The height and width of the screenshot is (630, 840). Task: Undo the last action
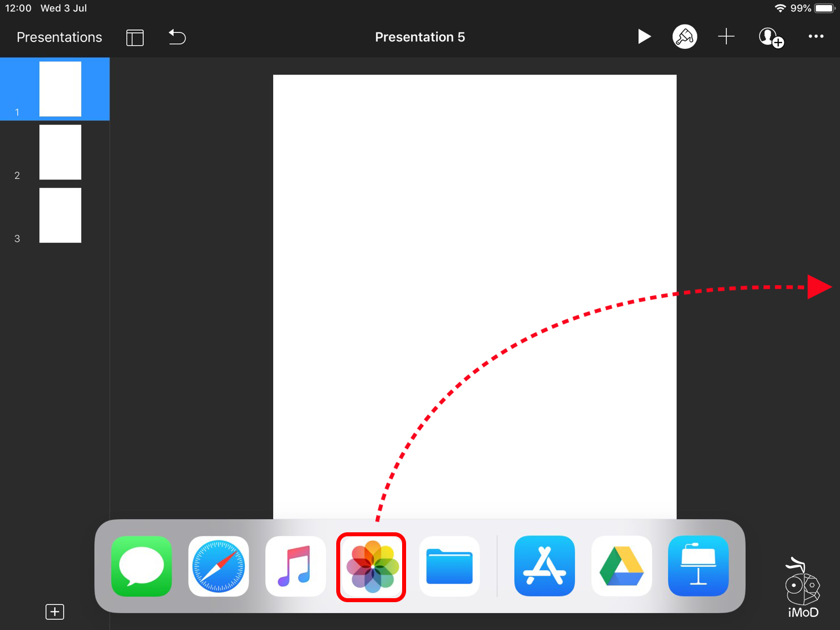(x=177, y=37)
